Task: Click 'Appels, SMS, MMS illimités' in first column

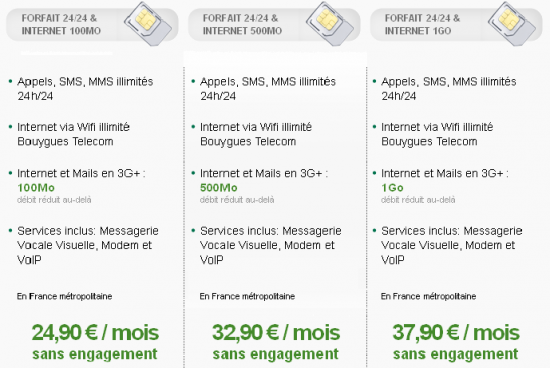Action: (x=85, y=82)
